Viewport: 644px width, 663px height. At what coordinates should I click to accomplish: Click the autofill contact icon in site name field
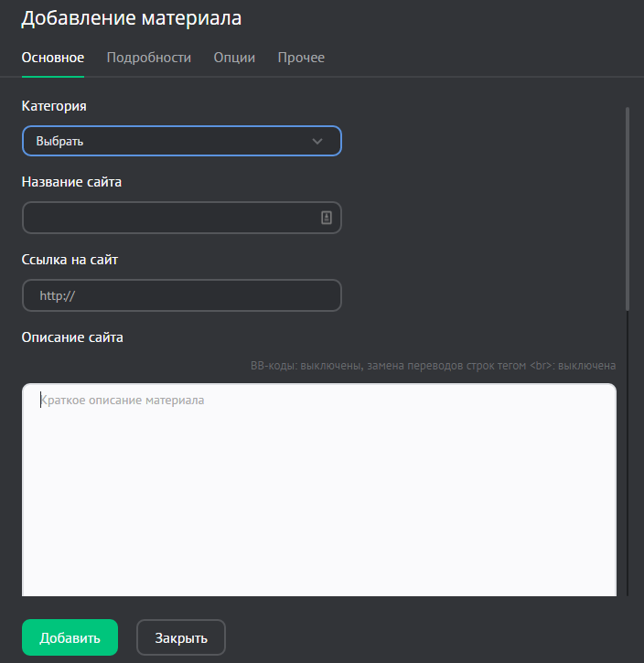(327, 218)
